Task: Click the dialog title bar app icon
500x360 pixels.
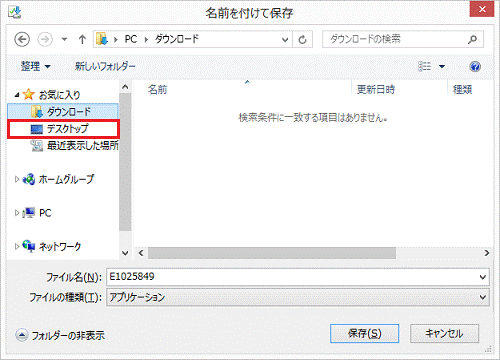Action: pyautogui.click(x=14, y=12)
